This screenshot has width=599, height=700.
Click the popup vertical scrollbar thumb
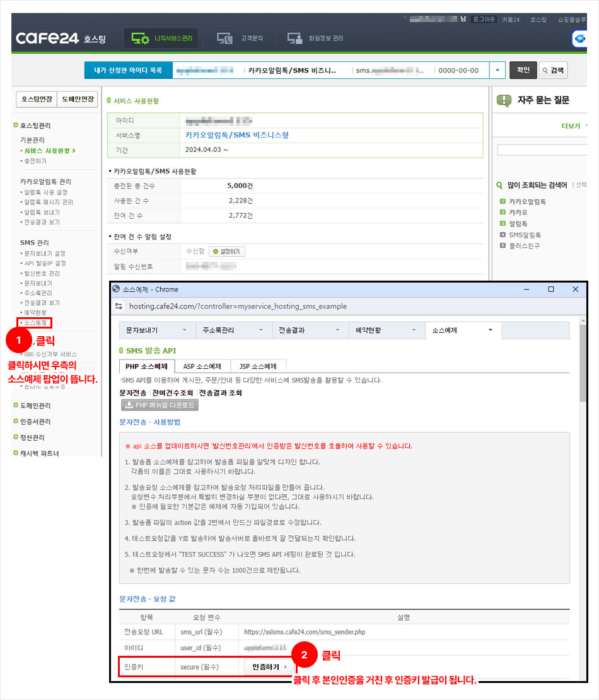point(583,363)
